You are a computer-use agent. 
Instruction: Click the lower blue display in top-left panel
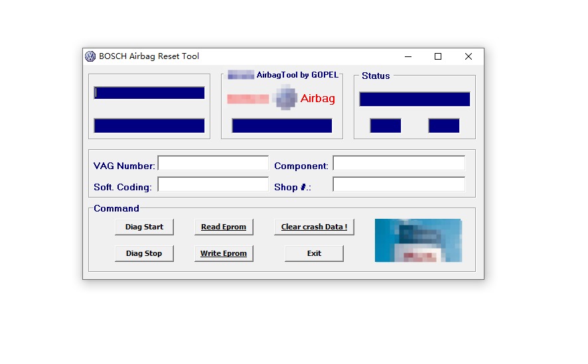point(149,125)
